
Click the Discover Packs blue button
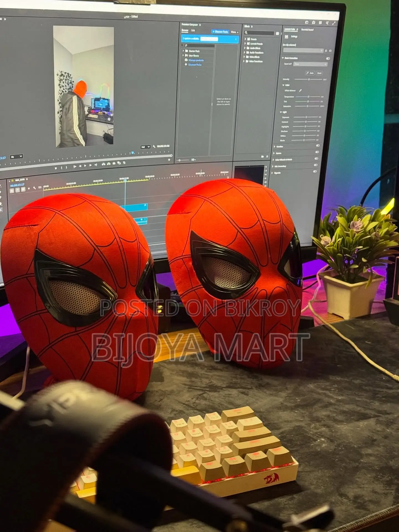point(220,32)
